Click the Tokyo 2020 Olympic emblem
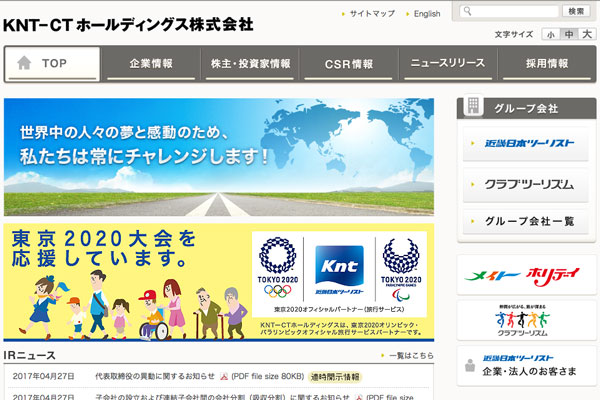Viewport: 600px width, 400px height. (x=278, y=267)
